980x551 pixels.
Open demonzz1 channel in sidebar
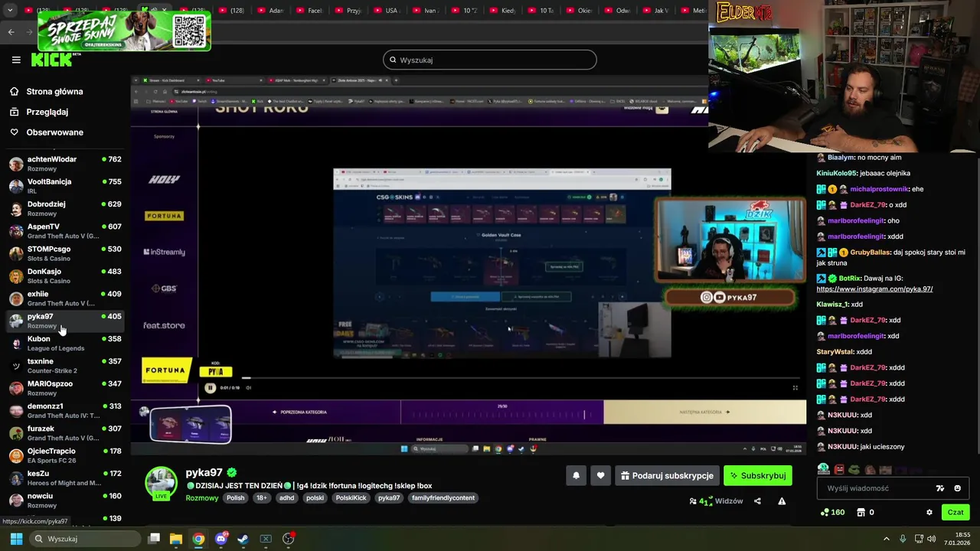[64, 411]
